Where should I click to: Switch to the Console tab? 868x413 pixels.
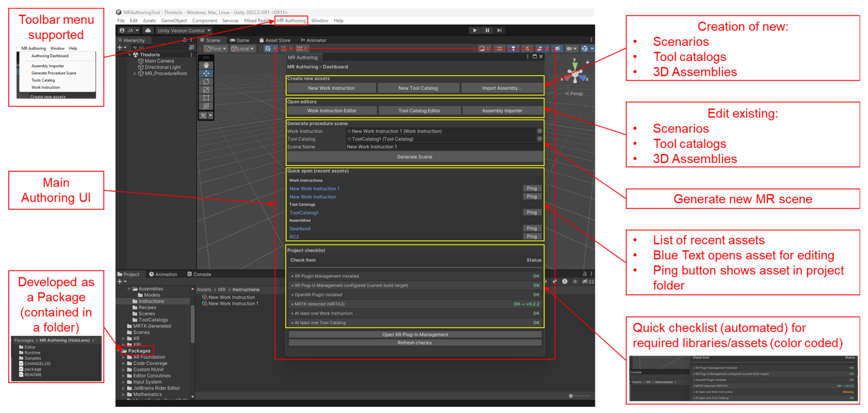pos(199,274)
